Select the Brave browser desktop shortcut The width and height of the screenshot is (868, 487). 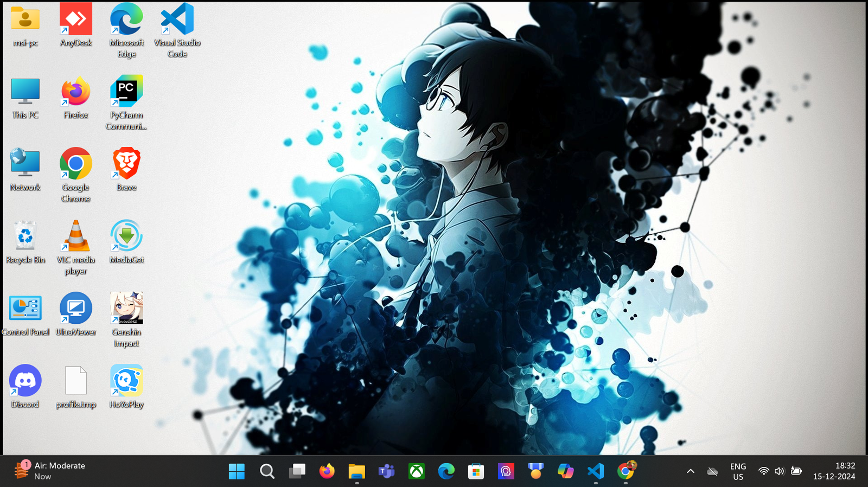(x=126, y=170)
